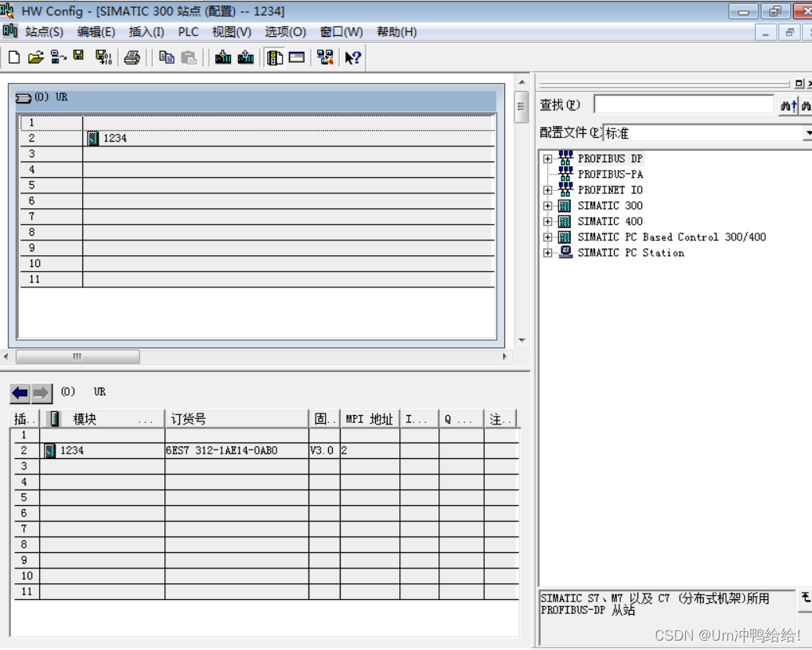Click the MPI 地址 column header

370,419
